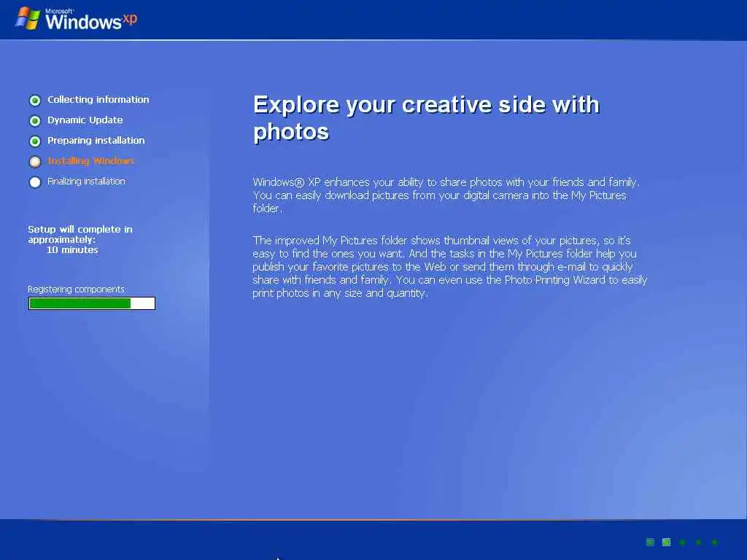
Task: Click the green bullet beside Collecting information
Action: [35, 101]
